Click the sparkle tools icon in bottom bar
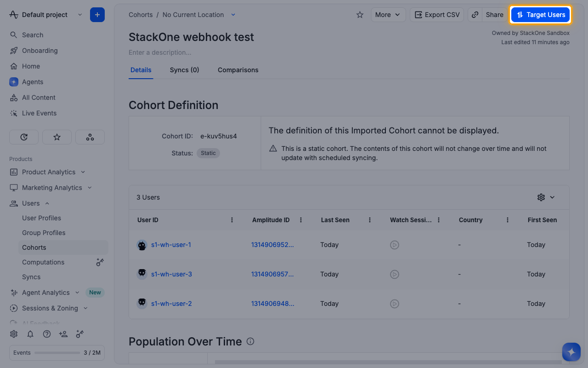 (x=80, y=334)
